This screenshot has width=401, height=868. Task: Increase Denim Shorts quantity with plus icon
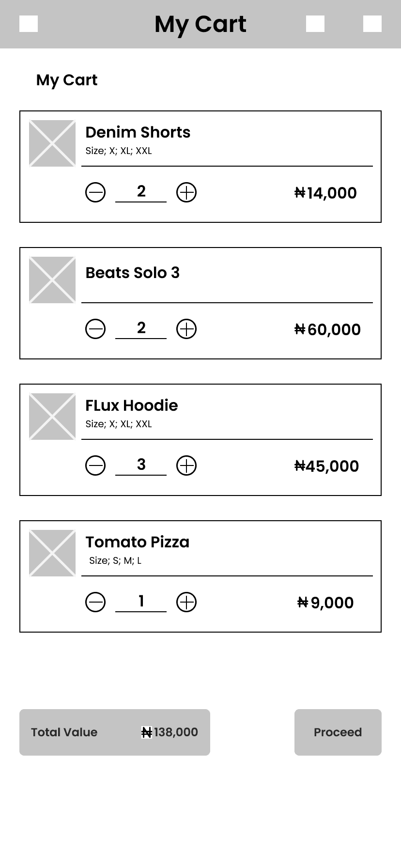[186, 192]
